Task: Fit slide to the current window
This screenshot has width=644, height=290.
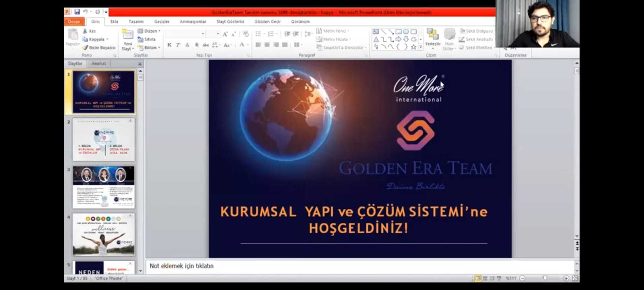Action: 575,278
